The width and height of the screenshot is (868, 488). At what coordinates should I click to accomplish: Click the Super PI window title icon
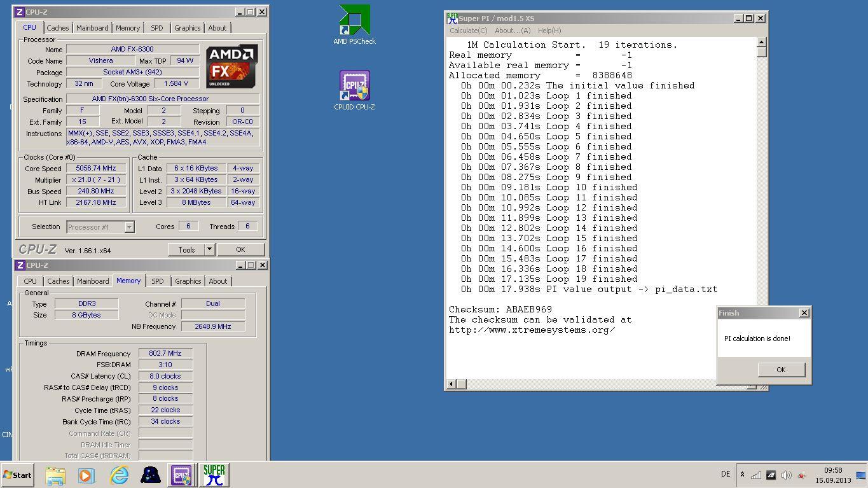[452, 18]
